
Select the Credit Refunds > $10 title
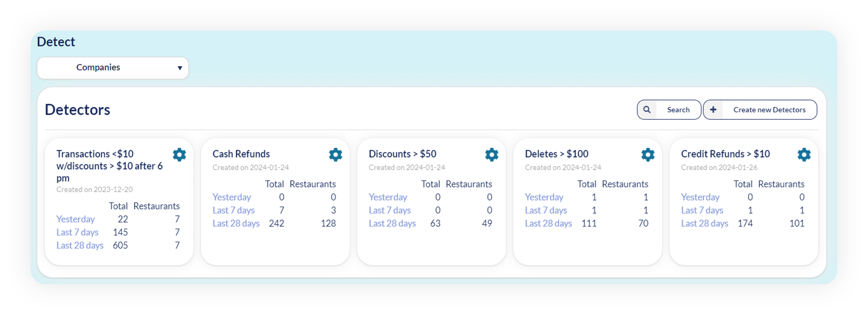[x=725, y=154]
